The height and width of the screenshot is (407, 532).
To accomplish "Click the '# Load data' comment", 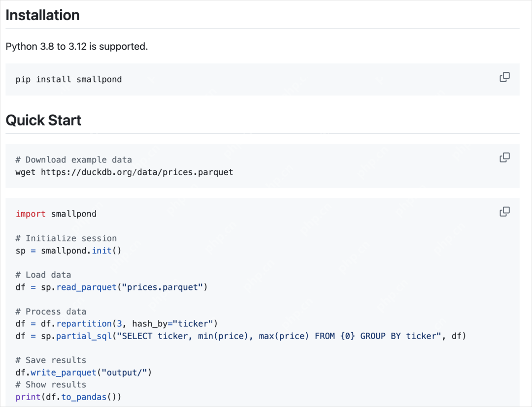I will pyautogui.click(x=43, y=275).
